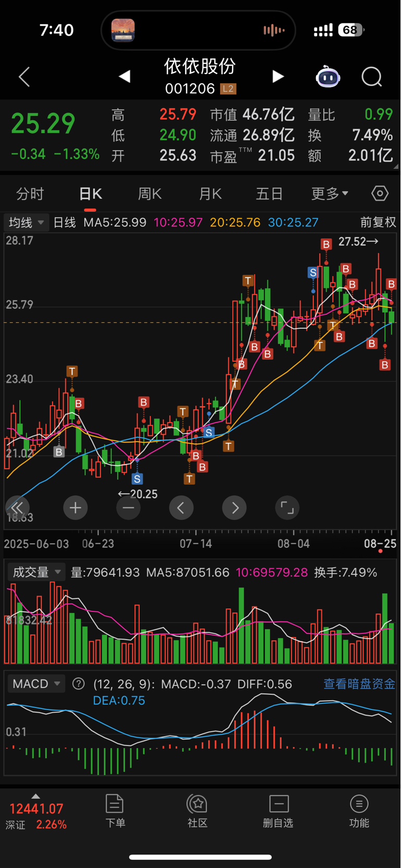This screenshot has width=401, height=868.
Task: Open 均线 indicator dropdown
Action: pyautogui.click(x=27, y=223)
